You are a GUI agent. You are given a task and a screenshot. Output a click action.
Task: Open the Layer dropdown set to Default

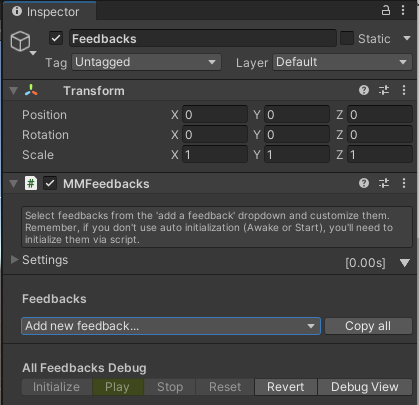[342, 62]
